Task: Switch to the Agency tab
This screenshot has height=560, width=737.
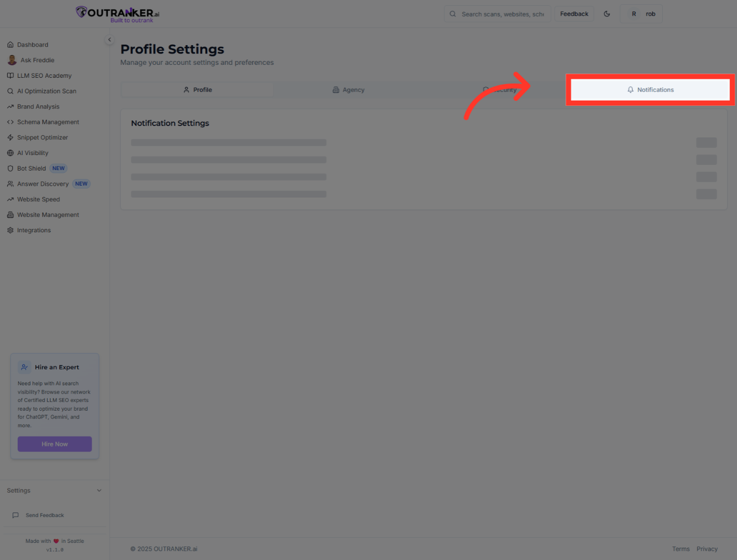Action: pos(348,89)
